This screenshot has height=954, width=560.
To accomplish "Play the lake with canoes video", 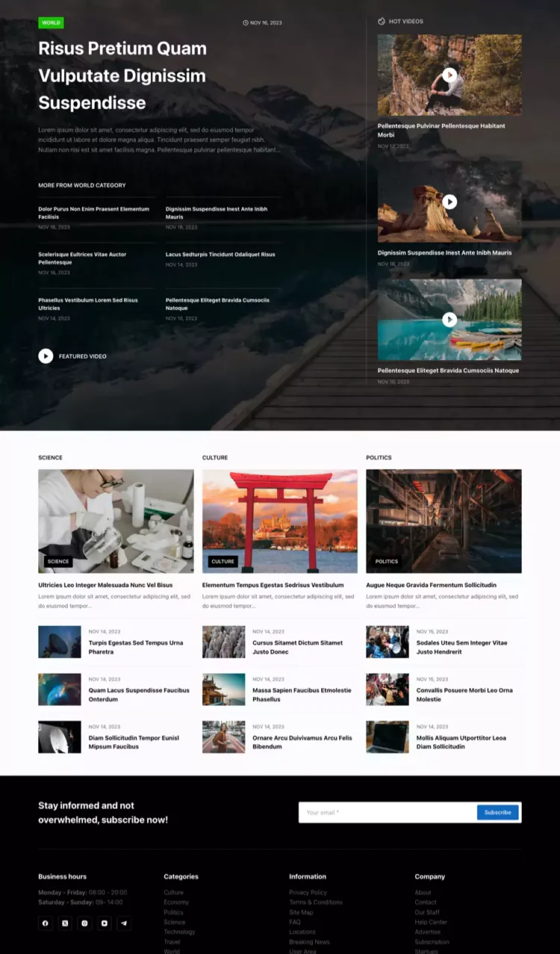I will pyautogui.click(x=449, y=320).
